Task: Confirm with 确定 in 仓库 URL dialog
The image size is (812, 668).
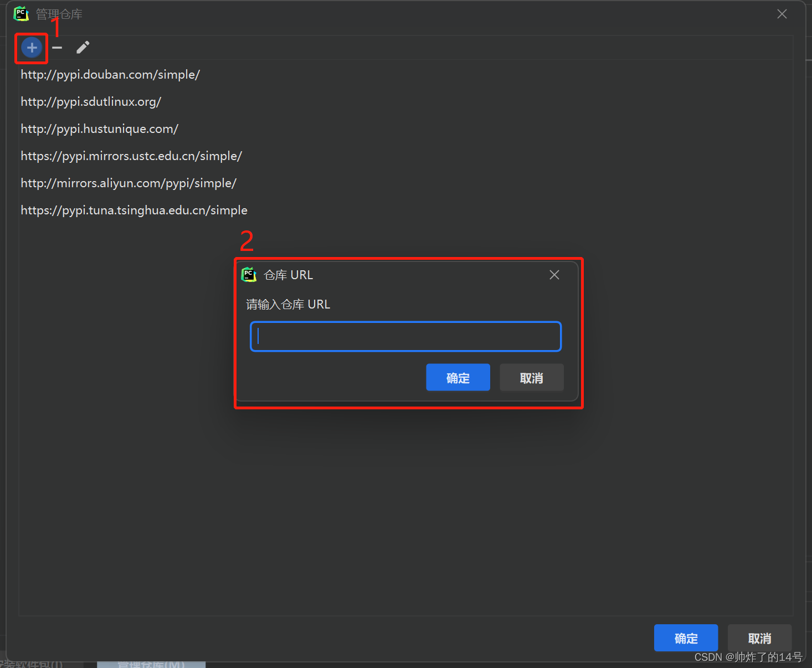Action: point(458,378)
